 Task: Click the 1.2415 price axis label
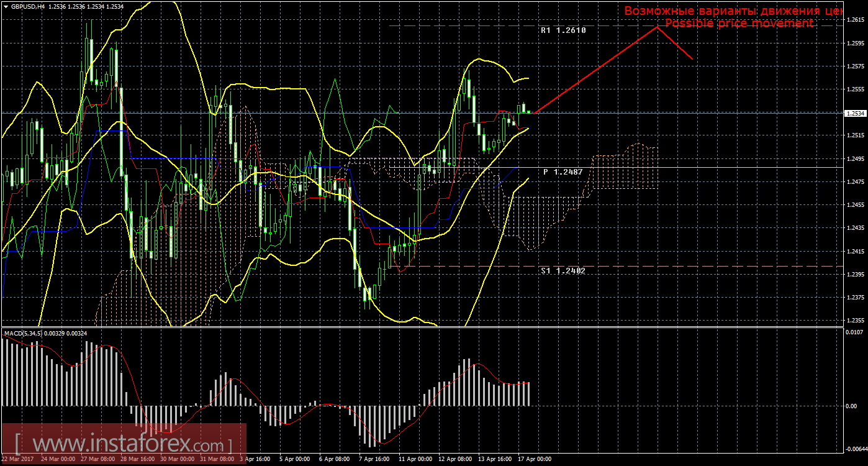coord(856,251)
